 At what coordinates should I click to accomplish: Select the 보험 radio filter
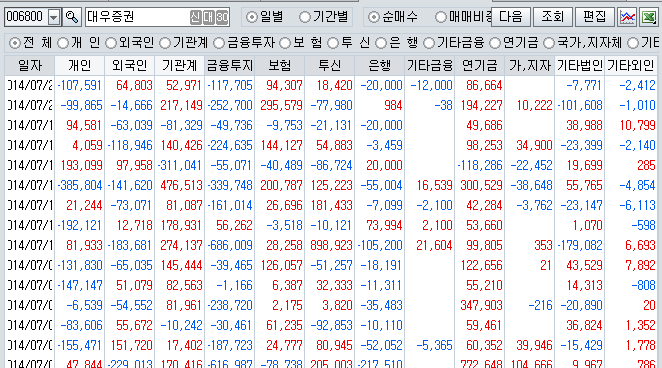pyautogui.click(x=301, y=43)
